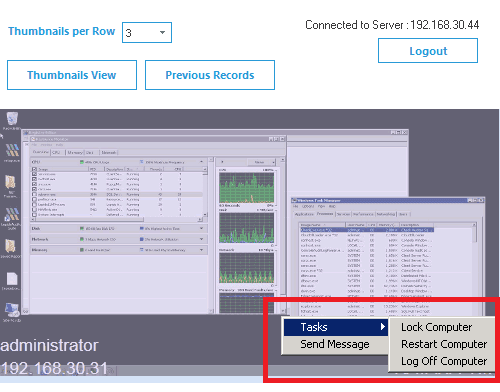The width and height of the screenshot is (500, 392).
Task: Click the Thumbnails per Row label
Action: (62, 31)
